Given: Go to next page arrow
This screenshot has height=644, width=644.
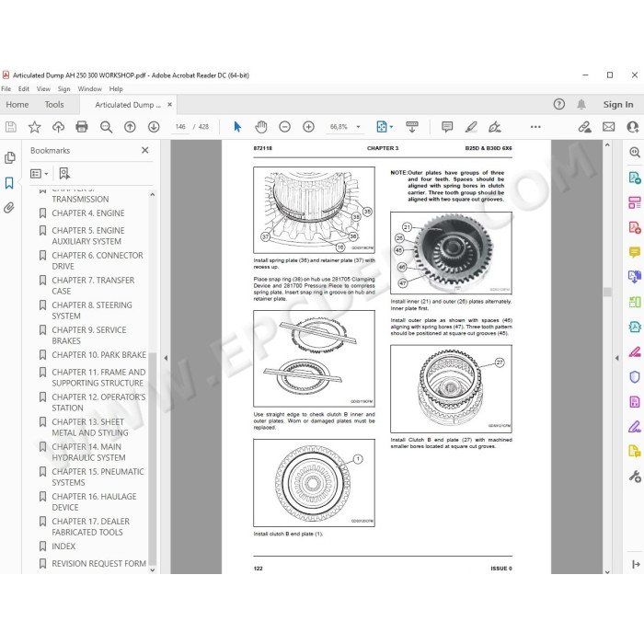Looking at the screenshot, I should [x=154, y=127].
